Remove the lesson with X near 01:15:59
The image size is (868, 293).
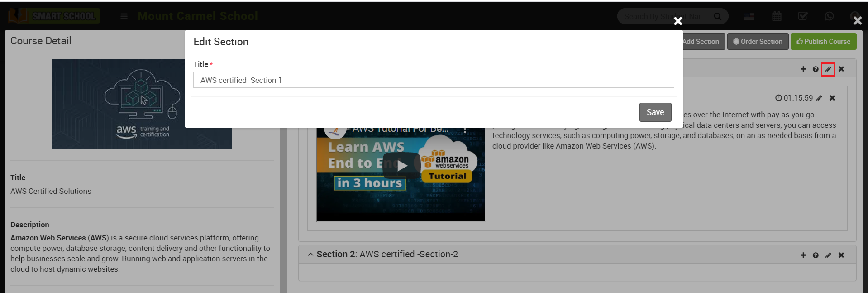tap(832, 98)
